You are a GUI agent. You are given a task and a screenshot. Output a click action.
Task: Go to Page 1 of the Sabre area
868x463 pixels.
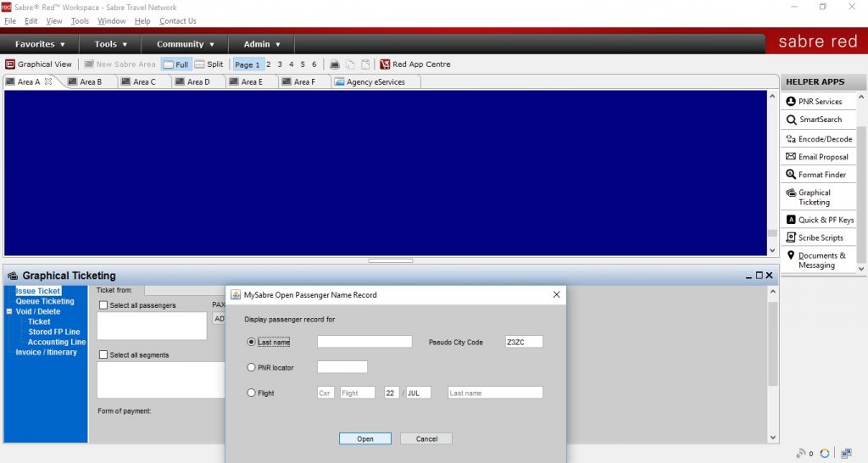click(x=248, y=64)
